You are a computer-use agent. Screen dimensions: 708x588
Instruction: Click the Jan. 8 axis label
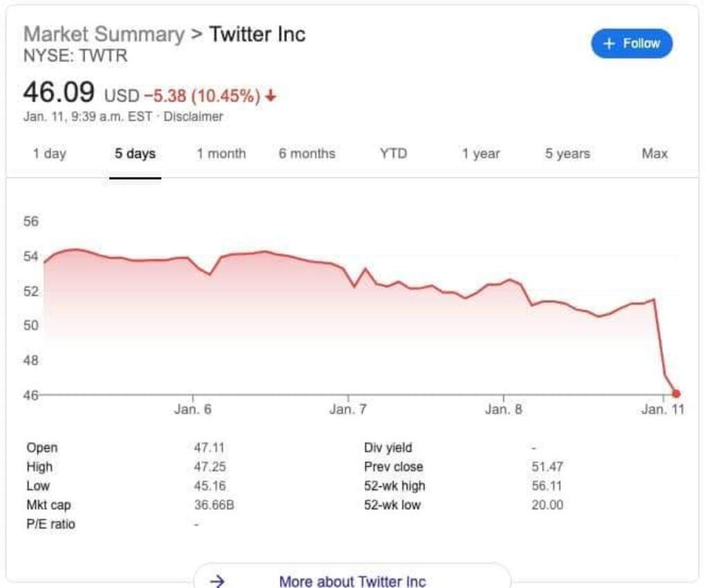tap(503, 410)
